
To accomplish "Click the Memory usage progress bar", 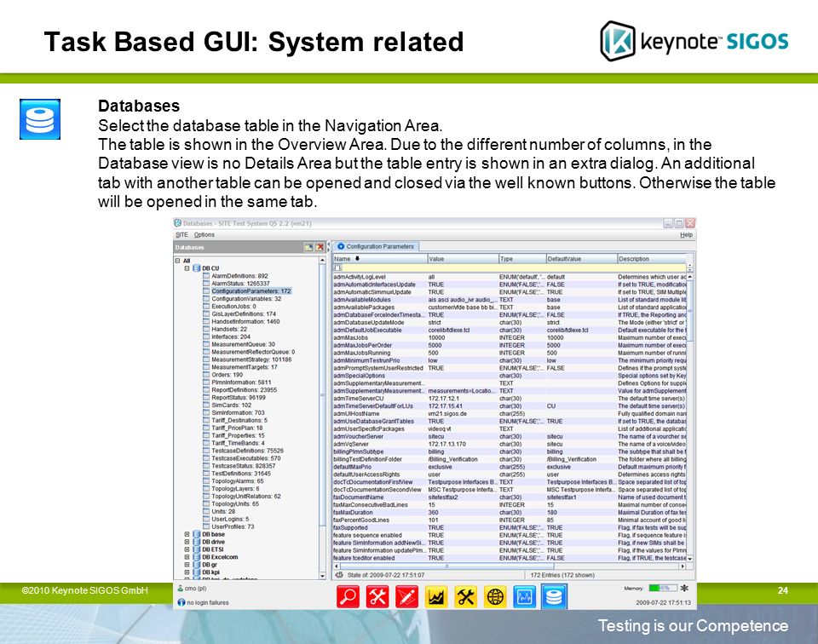I will [663, 589].
